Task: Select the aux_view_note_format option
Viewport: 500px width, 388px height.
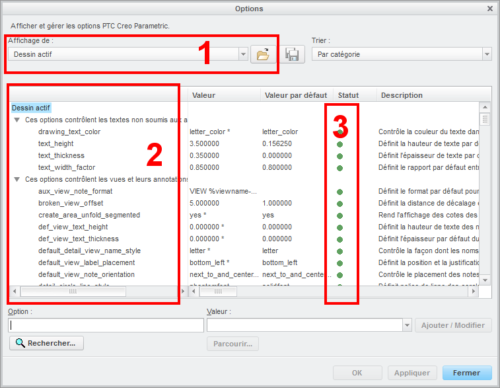Action: [75, 191]
